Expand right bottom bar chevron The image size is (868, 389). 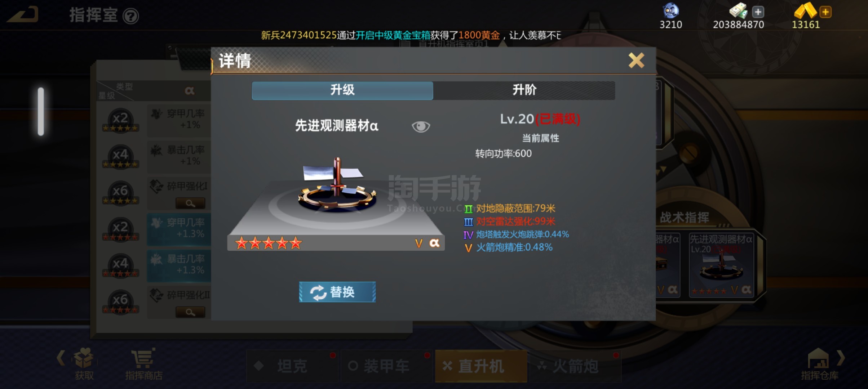[x=841, y=358]
